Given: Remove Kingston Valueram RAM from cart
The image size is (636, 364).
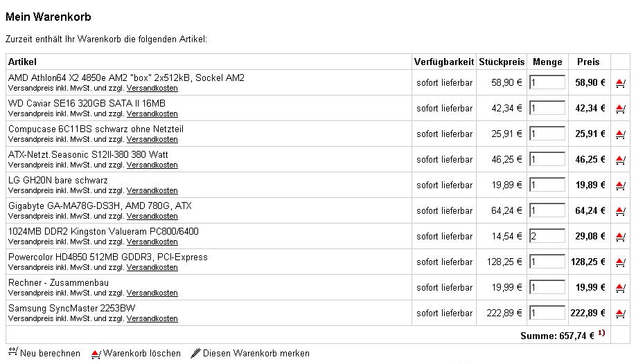Looking at the screenshot, I should pos(620,236).
